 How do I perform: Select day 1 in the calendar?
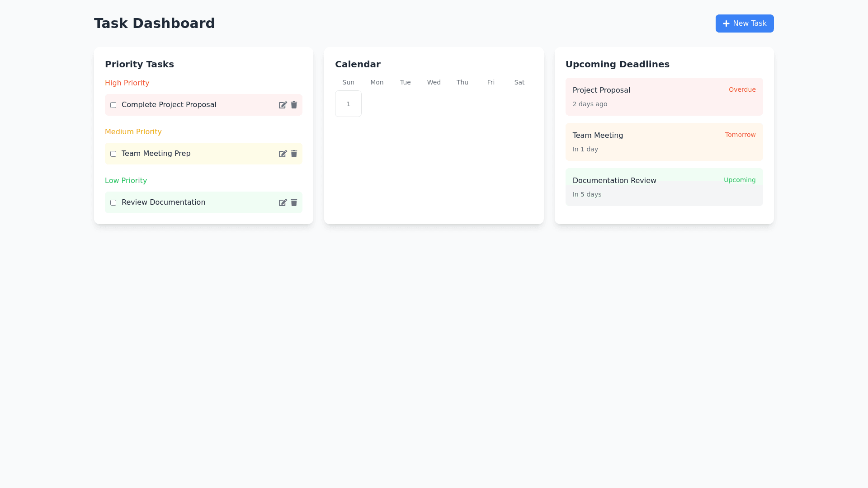pyautogui.click(x=348, y=104)
